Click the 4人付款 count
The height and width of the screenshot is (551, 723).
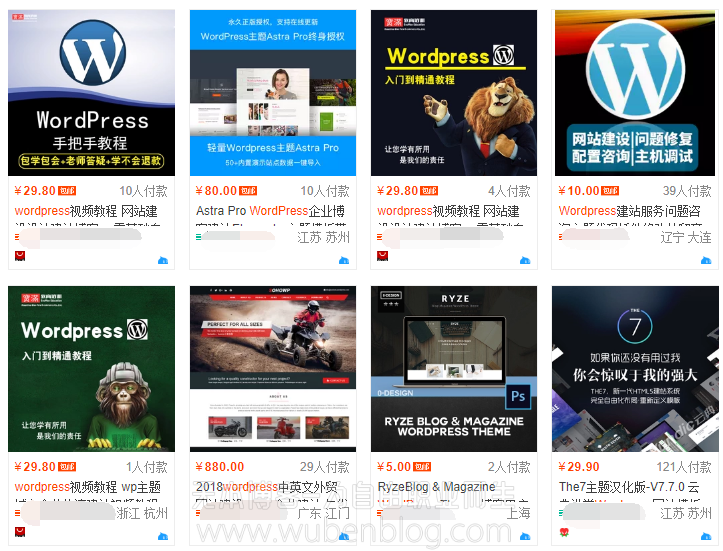[509, 191]
